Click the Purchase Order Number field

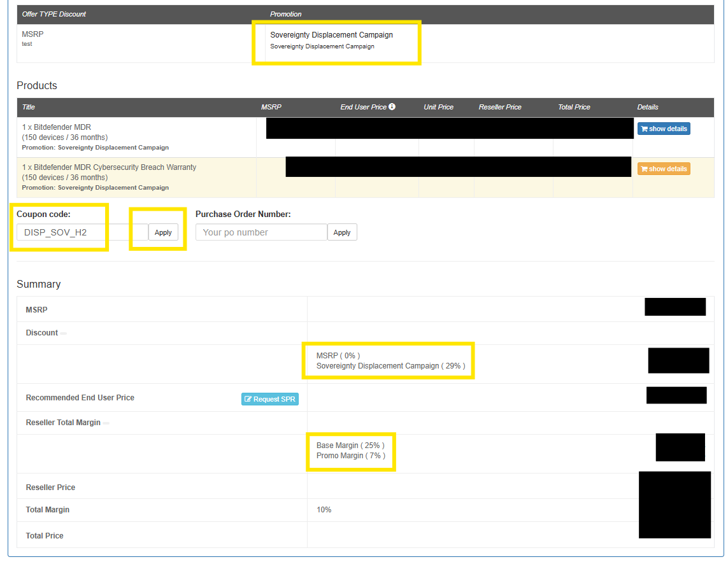[x=261, y=232]
